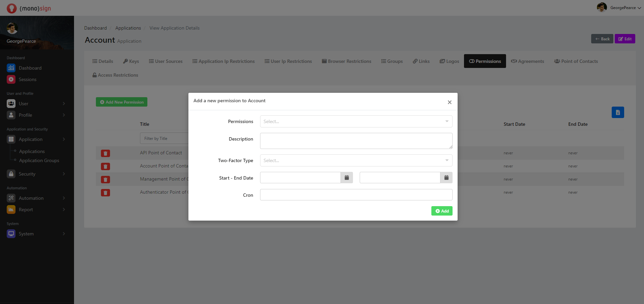The image size is (644, 304).
Task: Open Dashboard from the sidebar icon
Action: pos(11,68)
